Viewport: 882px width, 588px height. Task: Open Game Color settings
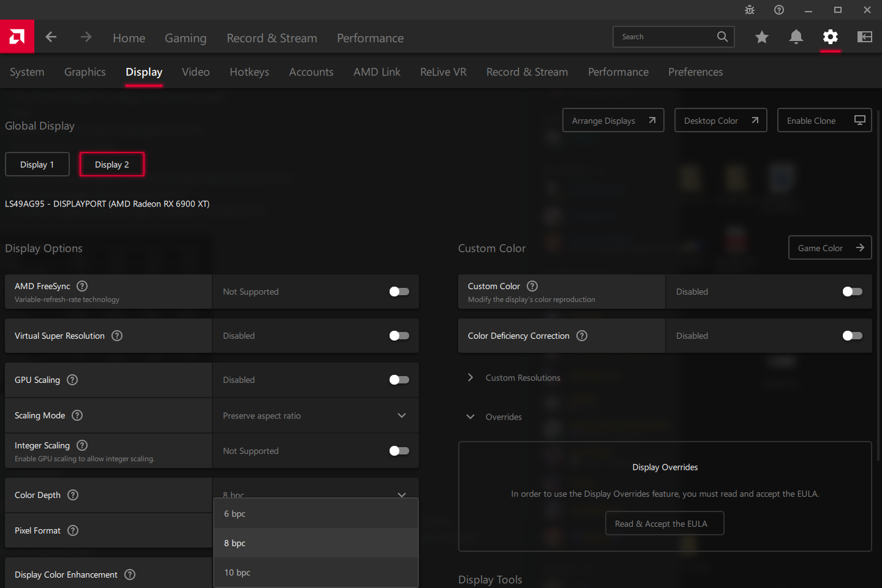[830, 247]
